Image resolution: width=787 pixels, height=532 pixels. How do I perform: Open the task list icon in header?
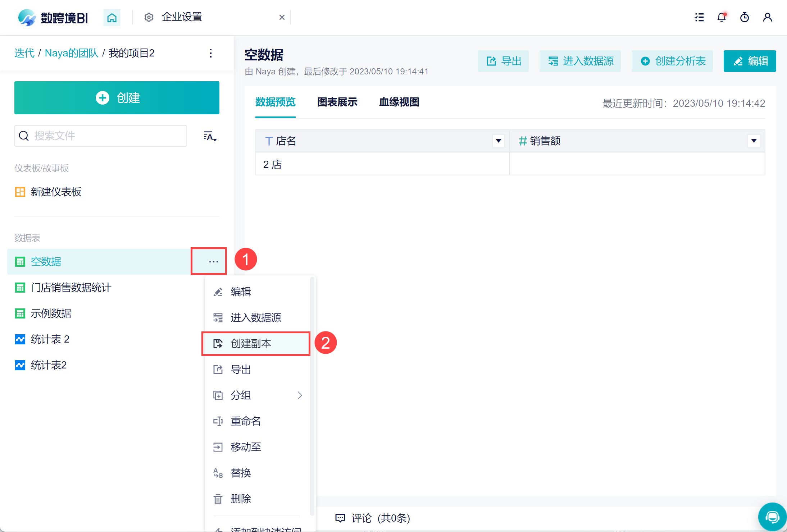point(699,17)
